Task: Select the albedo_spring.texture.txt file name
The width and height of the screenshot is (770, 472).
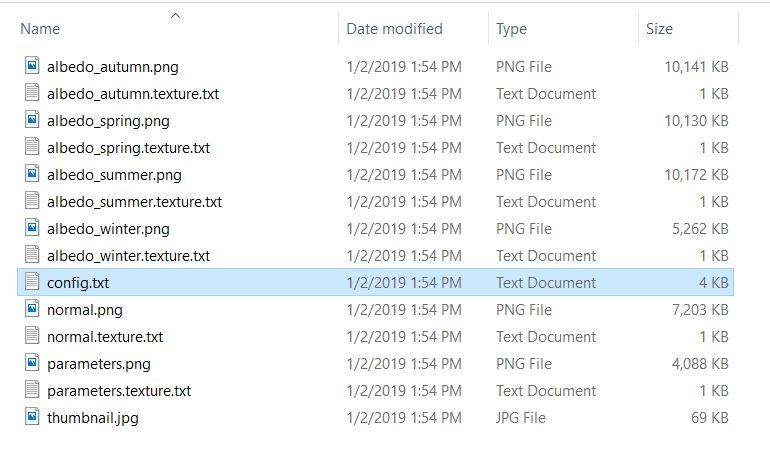Action: [128, 148]
